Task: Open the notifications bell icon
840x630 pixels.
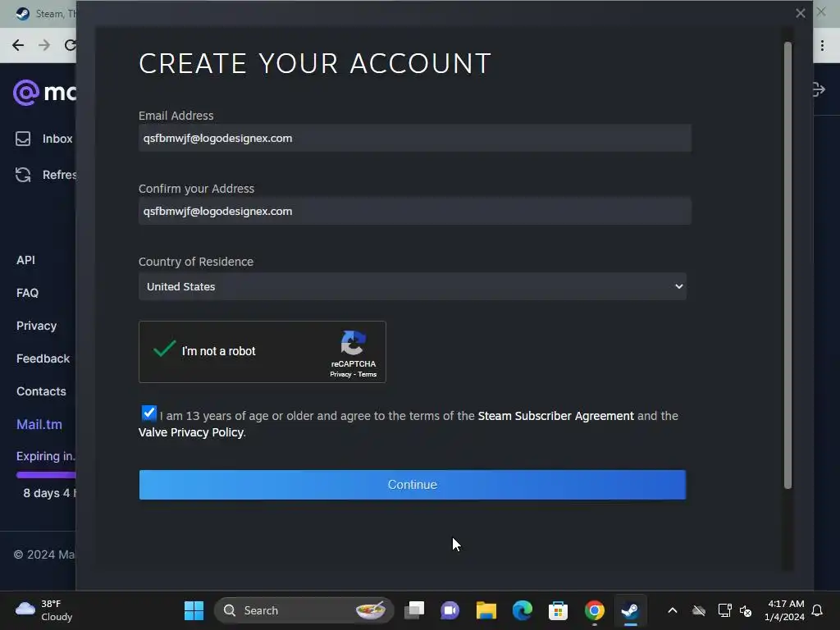Action: (818, 610)
